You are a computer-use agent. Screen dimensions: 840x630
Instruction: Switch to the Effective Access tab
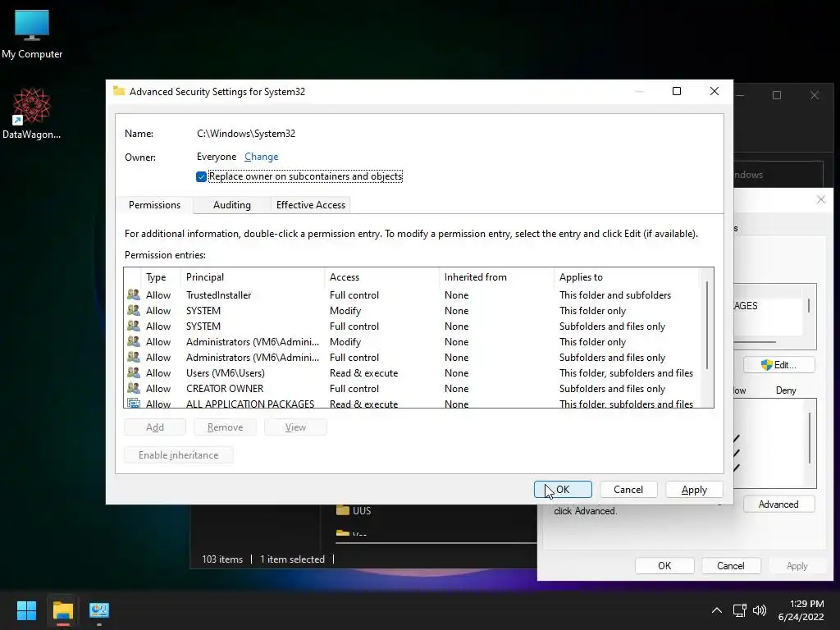311,204
